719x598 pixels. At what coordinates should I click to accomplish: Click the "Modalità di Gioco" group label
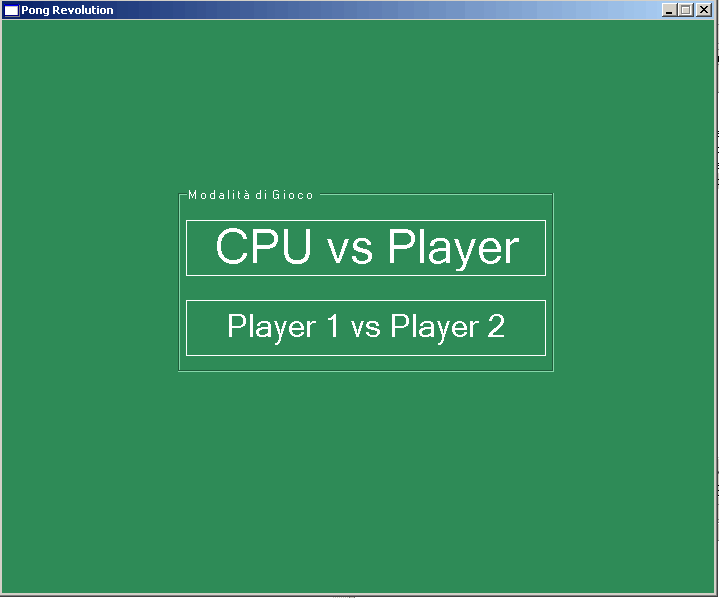(x=250, y=195)
